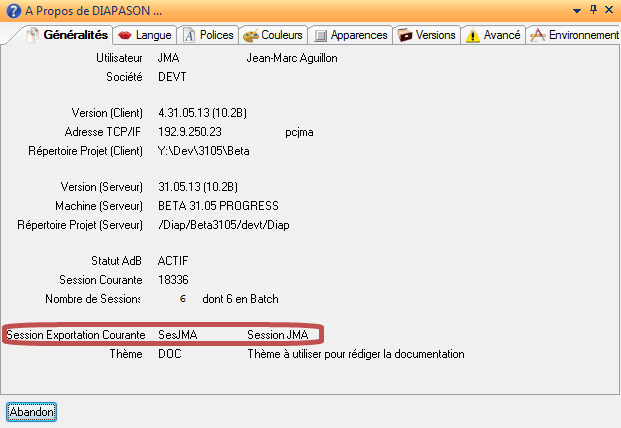Click the Environnement tab icon
Viewport: 621px width, 428px height.
(537, 35)
